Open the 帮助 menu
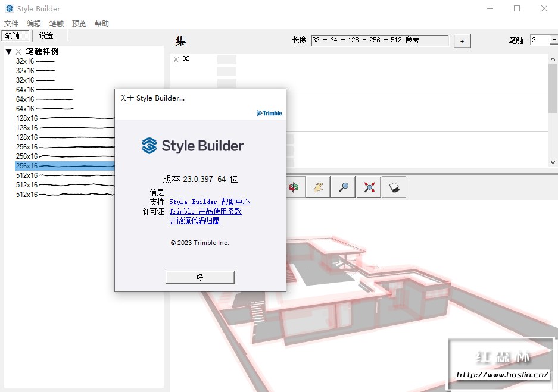 [x=102, y=23]
